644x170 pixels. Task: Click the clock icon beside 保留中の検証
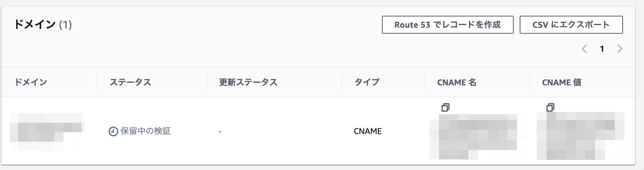pyautogui.click(x=113, y=131)
